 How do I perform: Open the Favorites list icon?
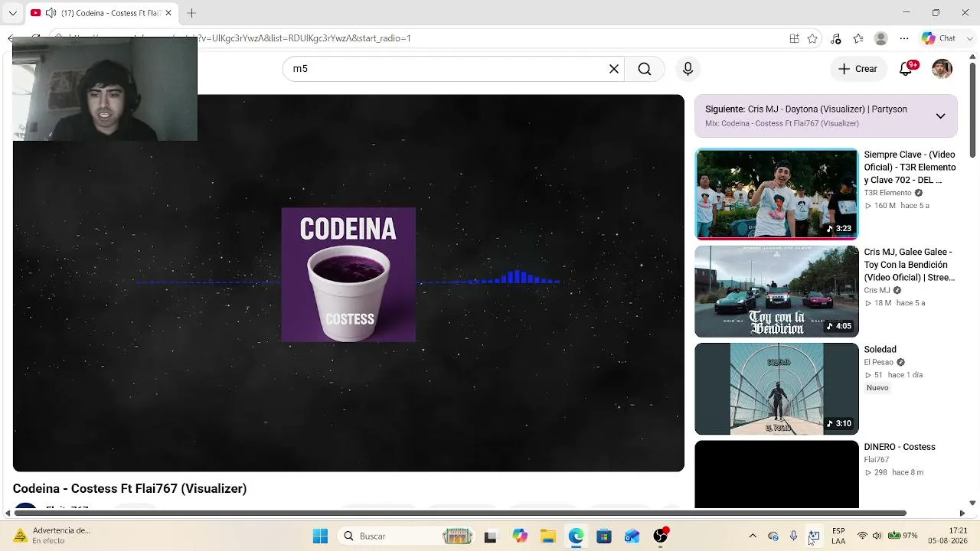tap(858, 38)
